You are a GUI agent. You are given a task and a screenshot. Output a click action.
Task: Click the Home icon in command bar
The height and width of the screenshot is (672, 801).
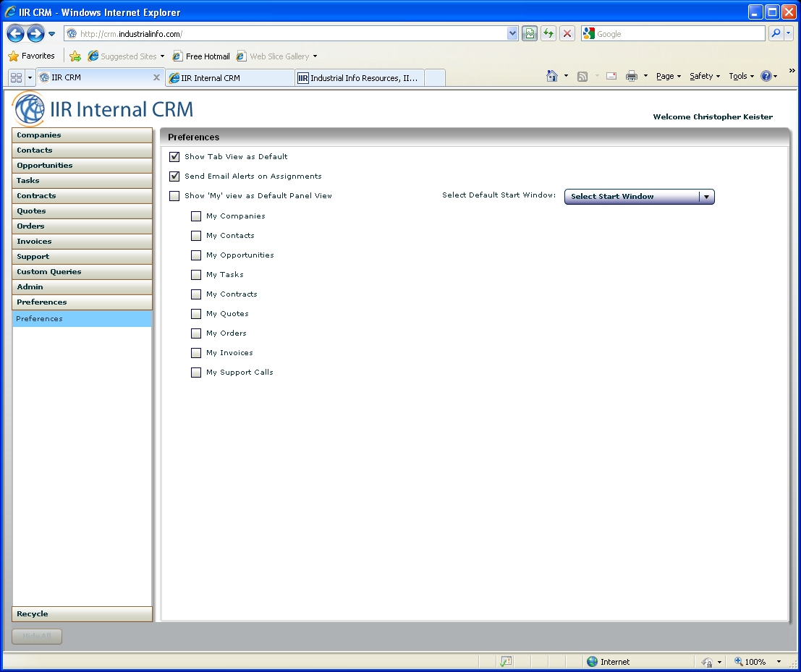[x=552, y=76]
